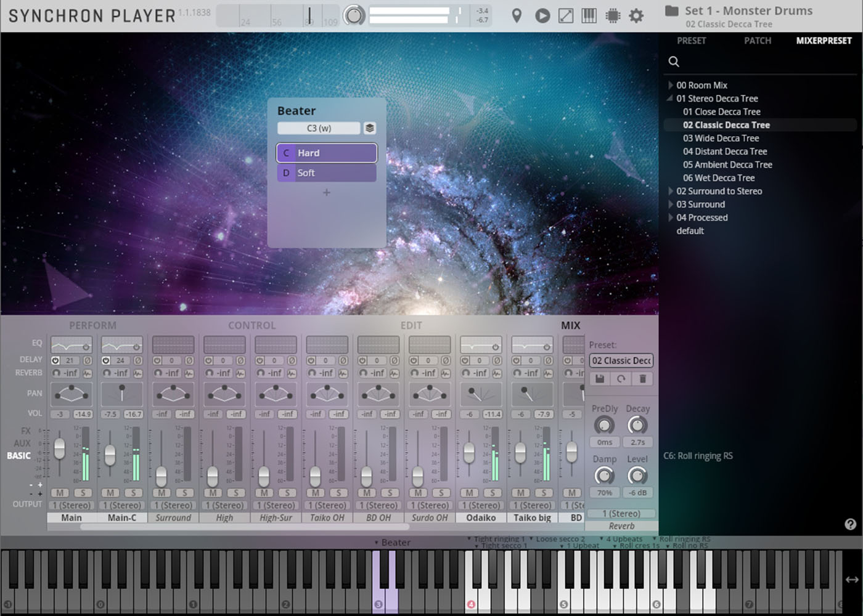The image size is (863, 616).
Task: Click the location pin icon in toolbar
Action: coord(517,15)
